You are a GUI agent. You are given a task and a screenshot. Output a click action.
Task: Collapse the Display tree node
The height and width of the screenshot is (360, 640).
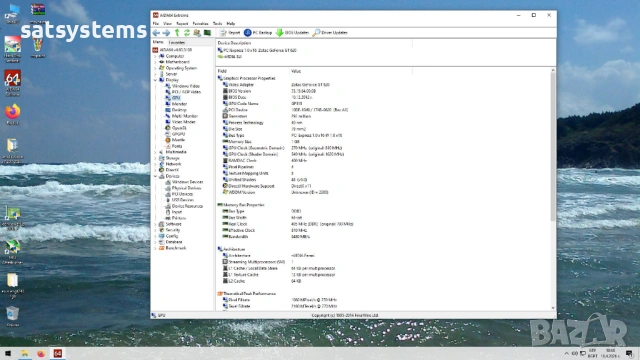tap(155, 80)
